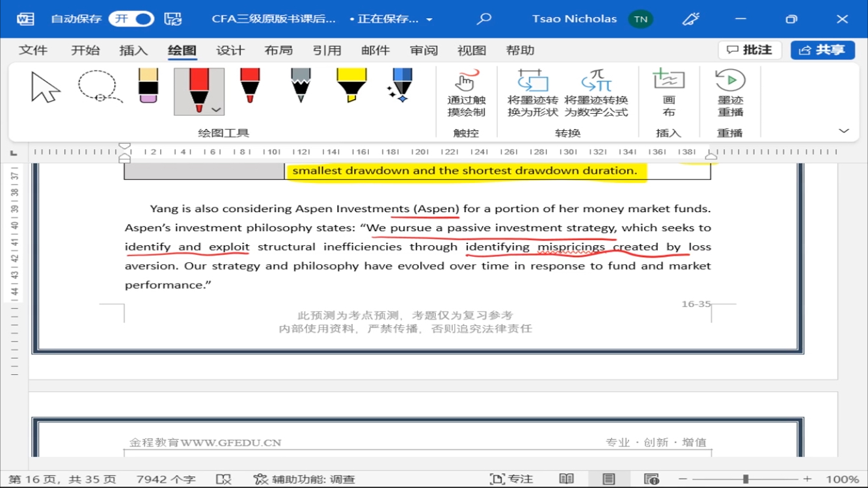
Task: Start Ink Replay
Action: [x=730, y=94]
